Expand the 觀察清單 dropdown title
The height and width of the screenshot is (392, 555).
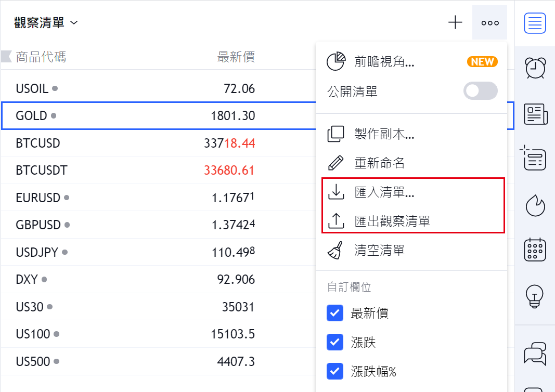tap(46, 23)
